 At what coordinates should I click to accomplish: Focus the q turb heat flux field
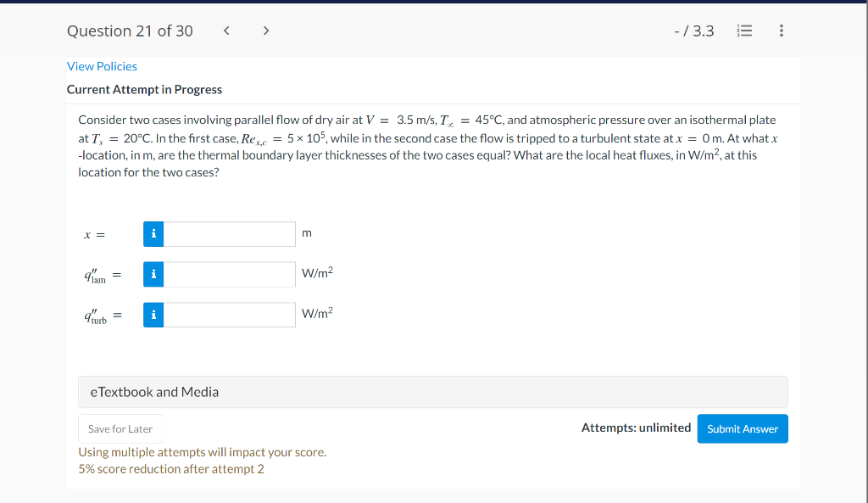[229, 315]
